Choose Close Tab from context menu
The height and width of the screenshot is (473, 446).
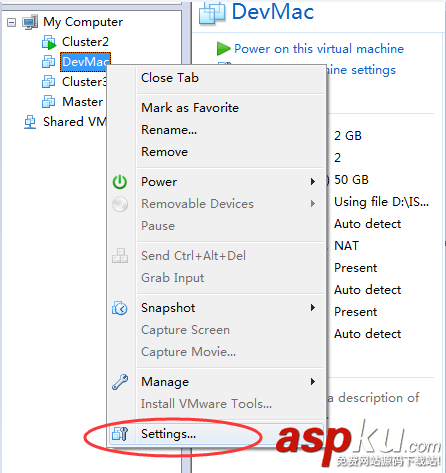[170, 78]
